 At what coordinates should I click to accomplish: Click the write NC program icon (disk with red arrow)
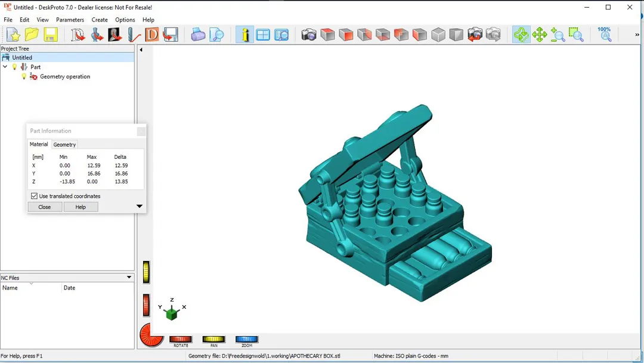[x=171, y=35]
